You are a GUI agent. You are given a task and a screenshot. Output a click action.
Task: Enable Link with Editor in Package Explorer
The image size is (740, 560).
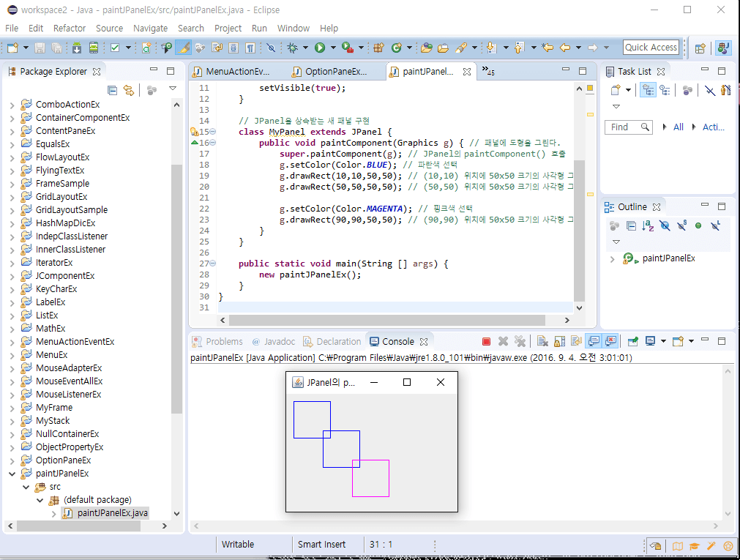(129, 90)
